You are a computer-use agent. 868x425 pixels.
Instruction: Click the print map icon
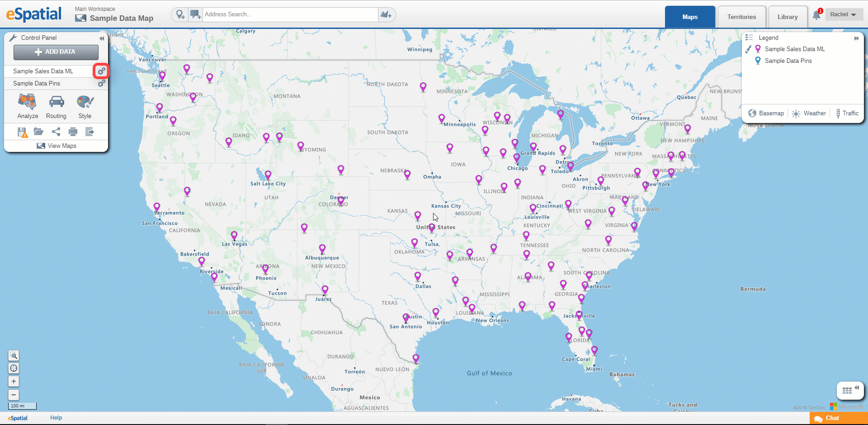(x=73, y=132)
